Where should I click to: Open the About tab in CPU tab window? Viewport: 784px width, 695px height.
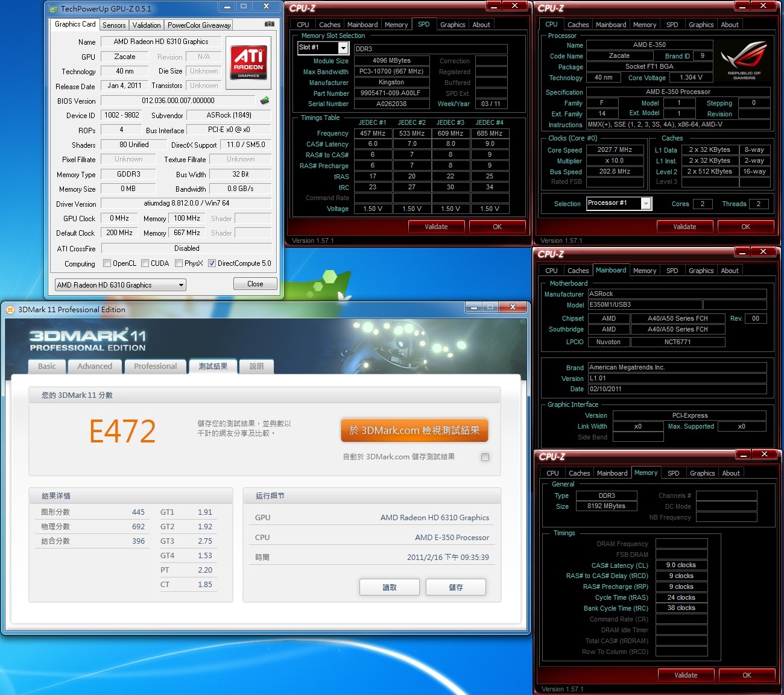tap(730, 25)
